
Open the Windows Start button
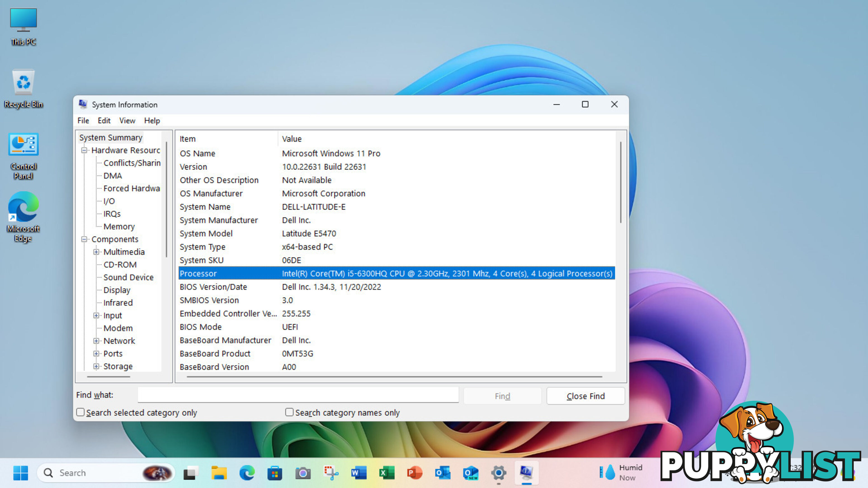pos(21,473)
